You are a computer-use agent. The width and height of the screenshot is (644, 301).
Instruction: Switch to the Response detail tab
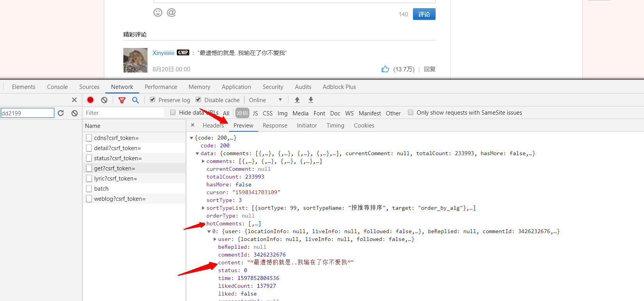point(275,125)
